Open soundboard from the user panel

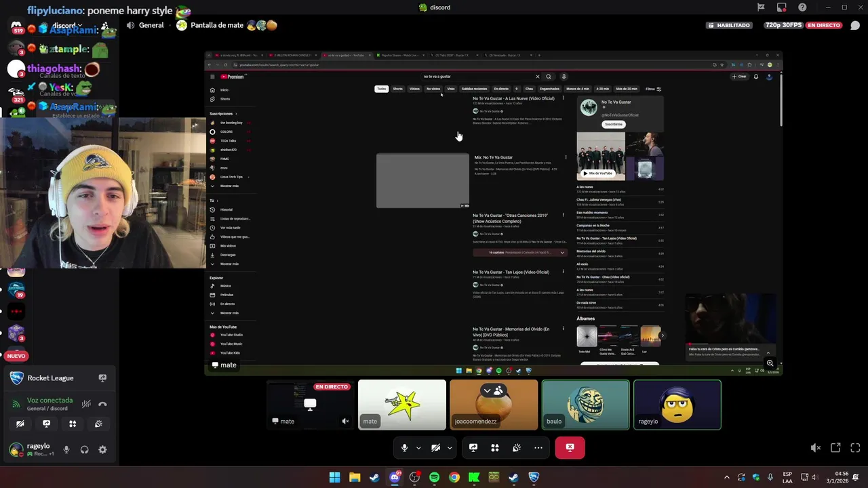(98, 424)
